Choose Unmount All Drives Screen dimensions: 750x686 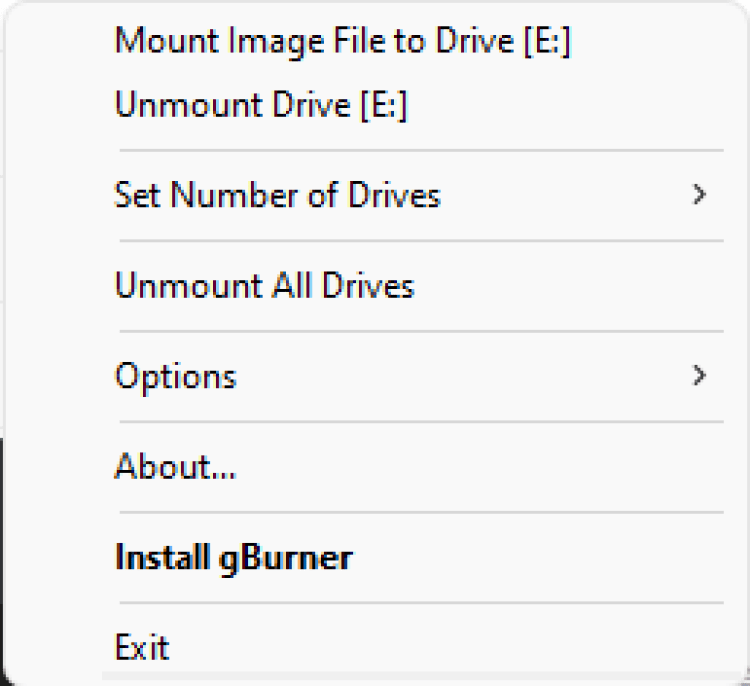pyautogui.click(x=264, y=287)
